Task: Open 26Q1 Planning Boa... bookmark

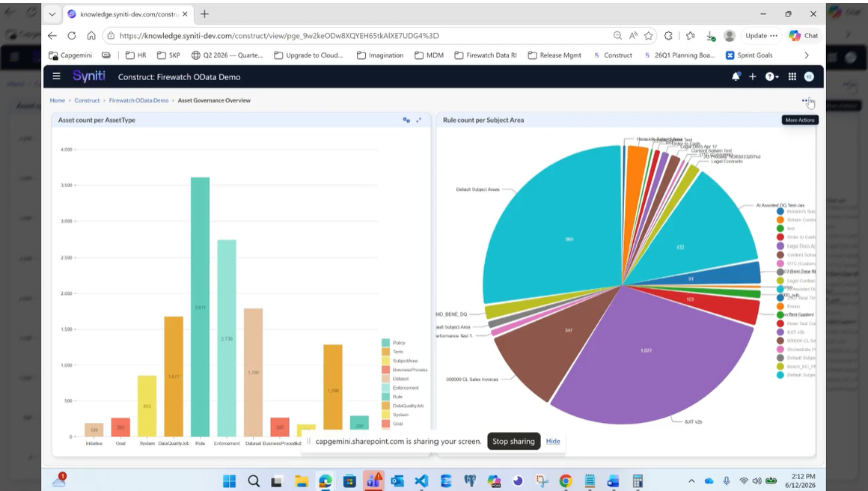Action: 679,55
